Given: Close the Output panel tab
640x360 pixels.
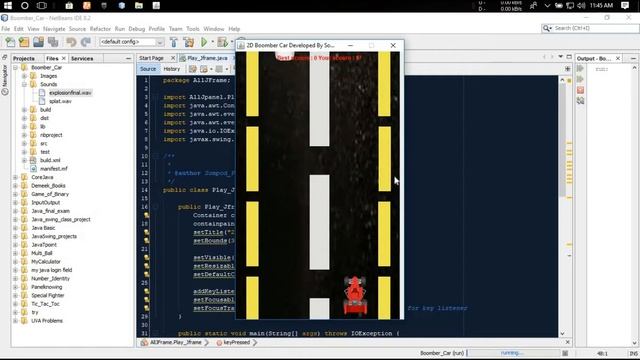Looking at the screenshot, I should [618, 58].
